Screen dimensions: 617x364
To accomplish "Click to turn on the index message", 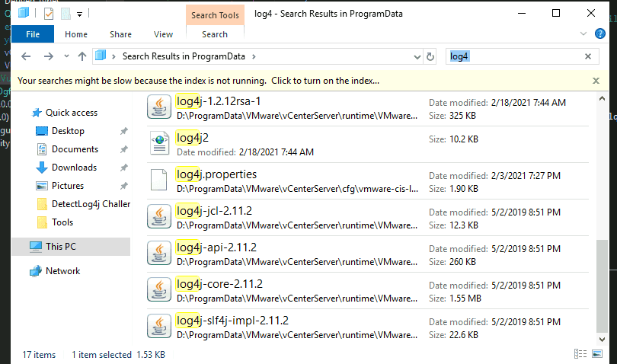I will pos(198,81).
